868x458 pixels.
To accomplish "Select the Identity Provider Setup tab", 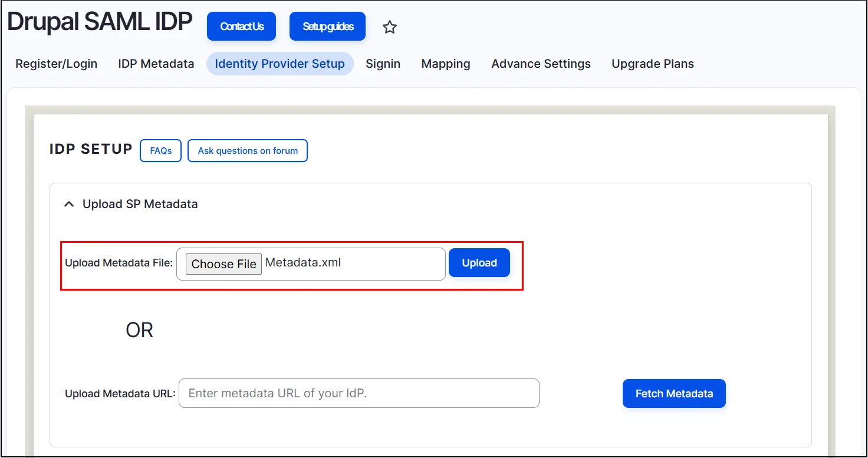I will 280,64.
